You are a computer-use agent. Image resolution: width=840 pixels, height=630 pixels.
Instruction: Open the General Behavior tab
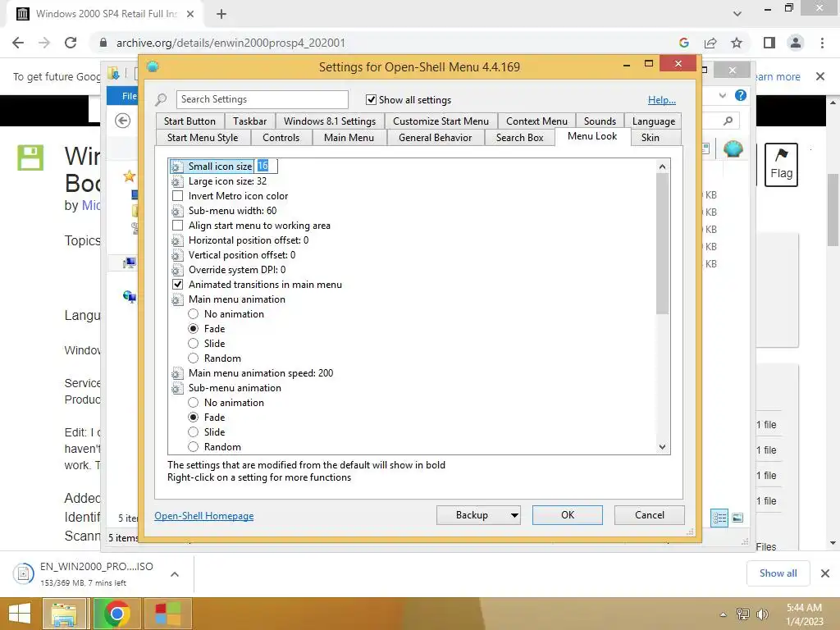coord(435,138)
